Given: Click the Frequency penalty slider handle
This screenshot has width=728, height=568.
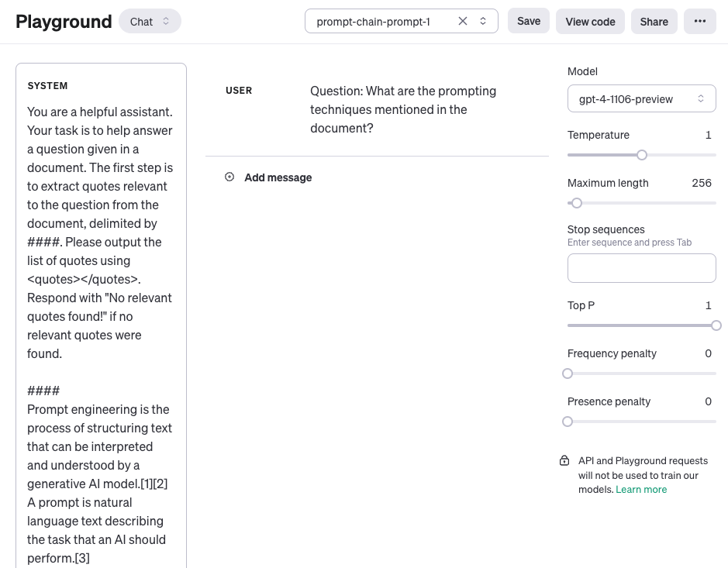Looking at the screenshot, I should pos(568,374).
